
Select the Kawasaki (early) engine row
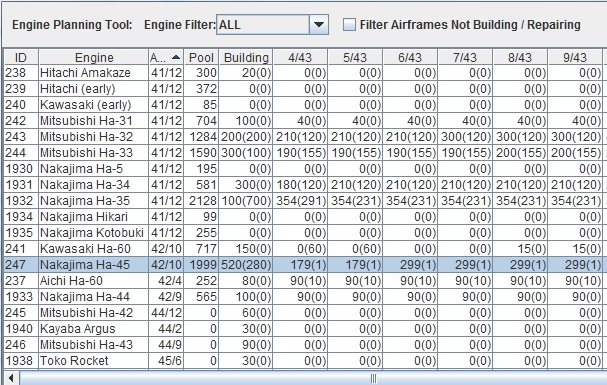304,104
